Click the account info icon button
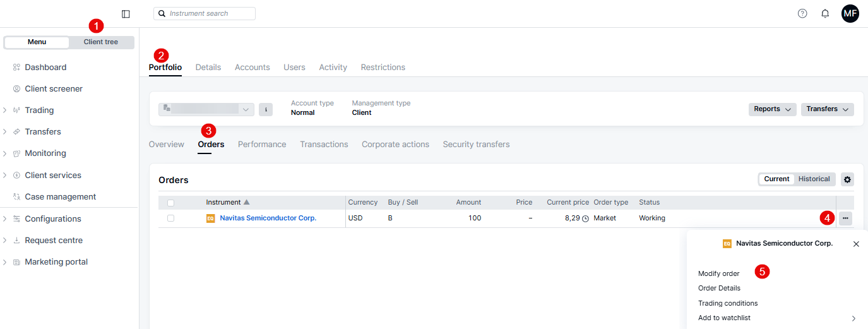 click(266, 110)
